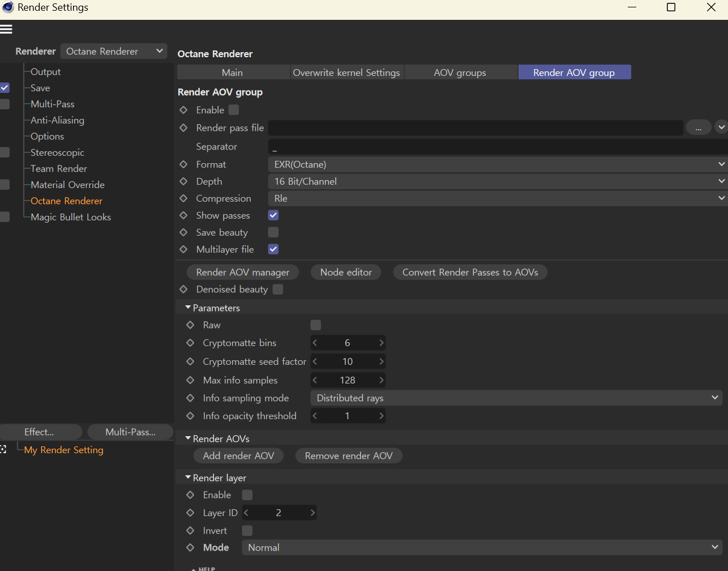This screenshot has width=728, height=571.
Task: Click keyframe diamond beside Render pass file
Action: coord(183,128)
